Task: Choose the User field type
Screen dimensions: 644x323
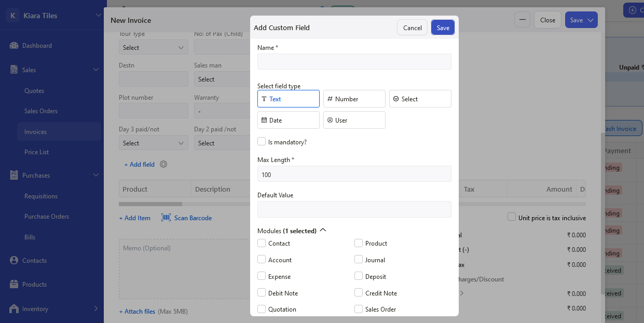Action: (354, 120)
